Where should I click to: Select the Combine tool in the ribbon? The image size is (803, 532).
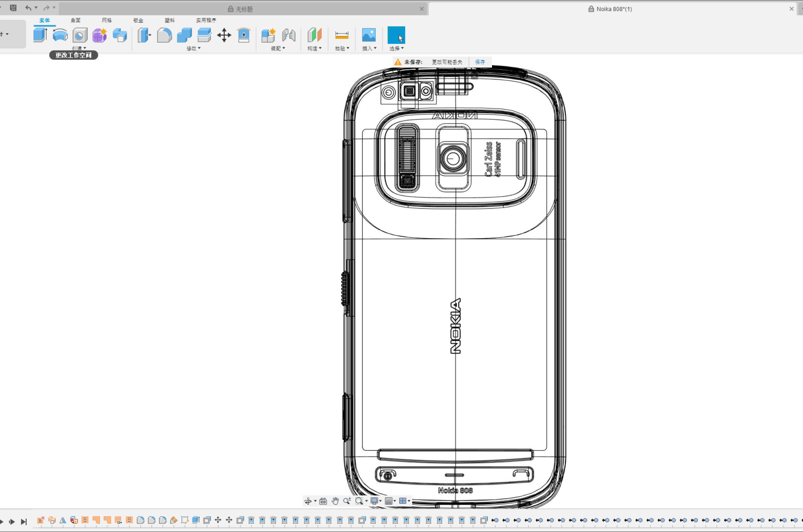coord(184,35)
